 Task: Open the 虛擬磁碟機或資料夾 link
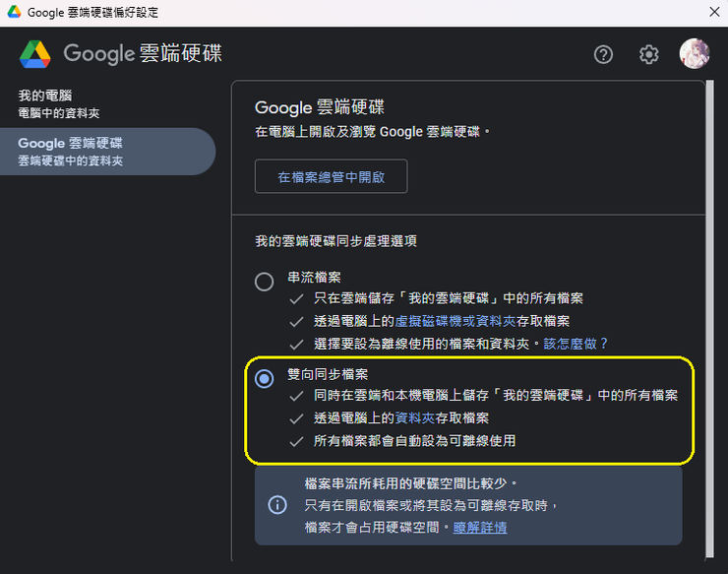[x=455, y=321]
